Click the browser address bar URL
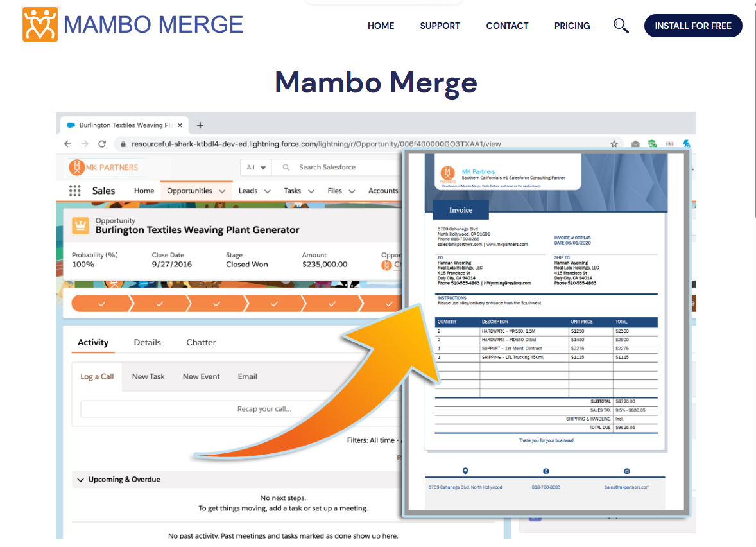 click(316, 144)
